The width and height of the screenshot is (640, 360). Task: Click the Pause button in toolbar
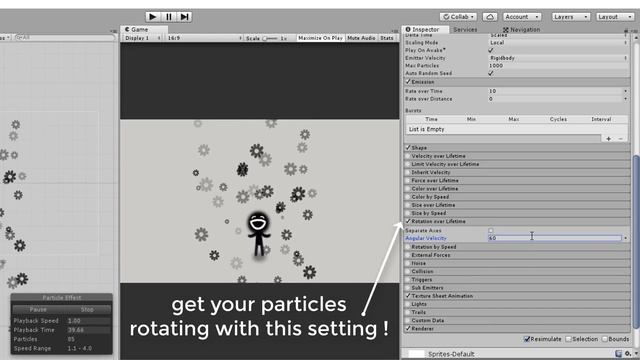pos(169,17)
